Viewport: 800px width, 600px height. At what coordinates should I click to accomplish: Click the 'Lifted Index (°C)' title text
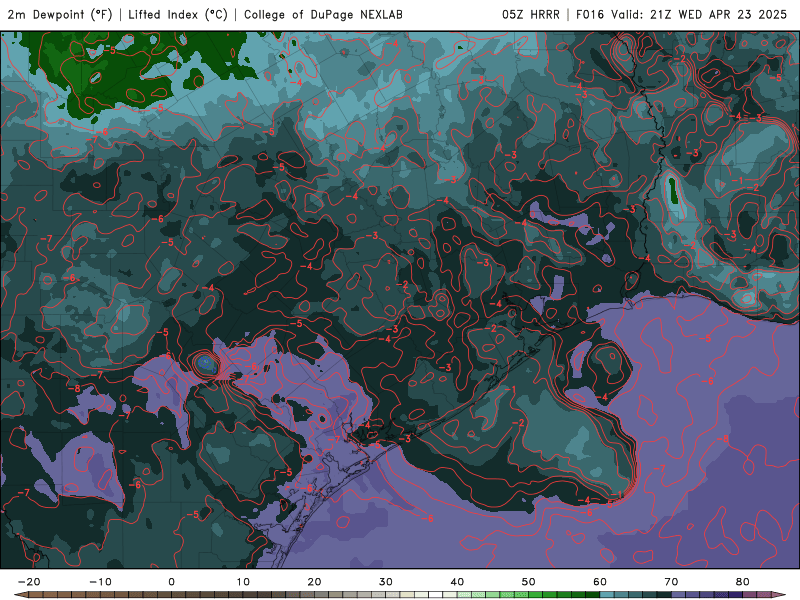[178, 14]
